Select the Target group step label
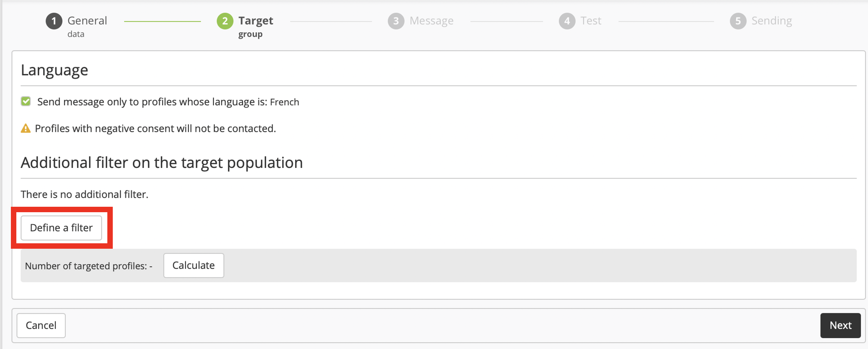 (255, 26)
